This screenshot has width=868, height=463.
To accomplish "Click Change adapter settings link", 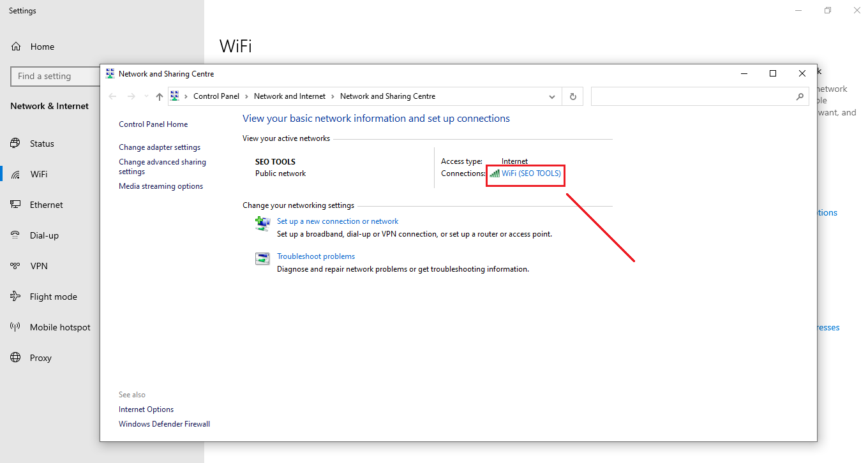I will click(160, 147).
